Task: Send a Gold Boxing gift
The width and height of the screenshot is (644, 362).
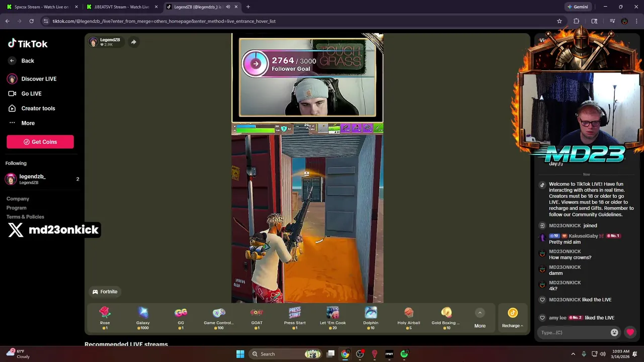Action: click(446, 318)
